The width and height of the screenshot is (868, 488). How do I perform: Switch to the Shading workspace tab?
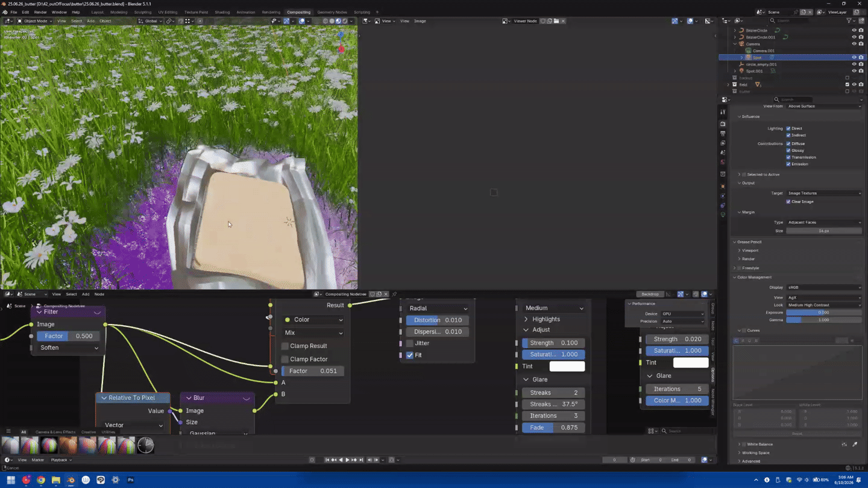222,12
